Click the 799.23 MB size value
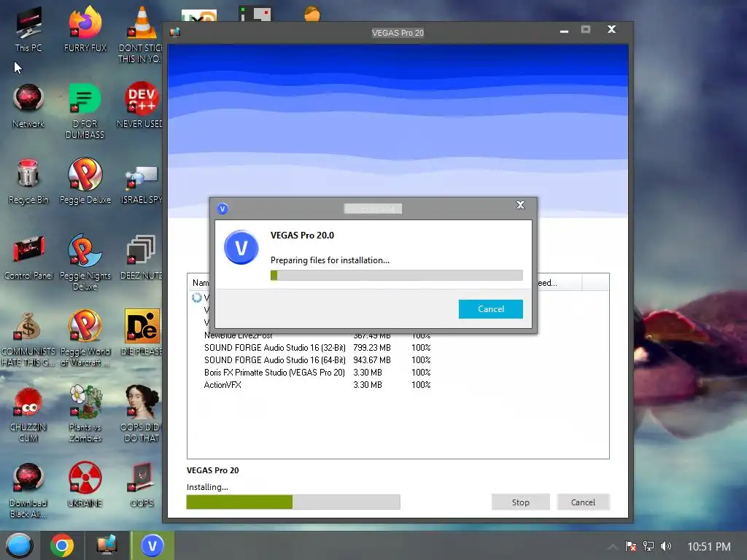 tap(371, 348)
